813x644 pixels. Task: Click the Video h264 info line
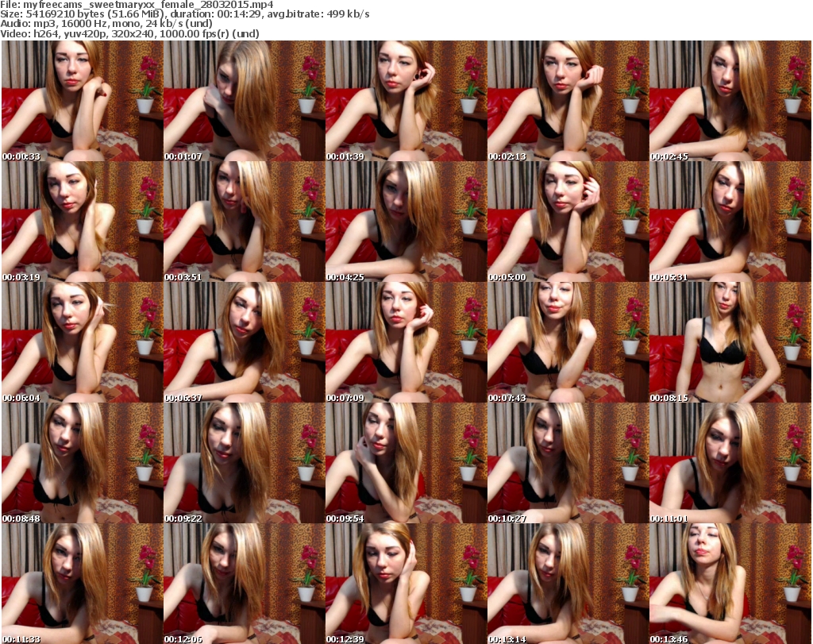[x=129, y=33]
